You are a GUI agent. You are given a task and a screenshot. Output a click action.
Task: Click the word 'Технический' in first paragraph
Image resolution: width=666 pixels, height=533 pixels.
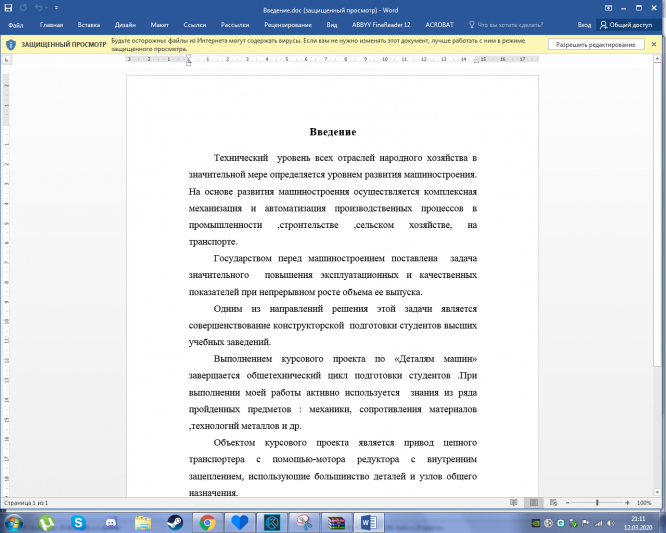point(241,158)
